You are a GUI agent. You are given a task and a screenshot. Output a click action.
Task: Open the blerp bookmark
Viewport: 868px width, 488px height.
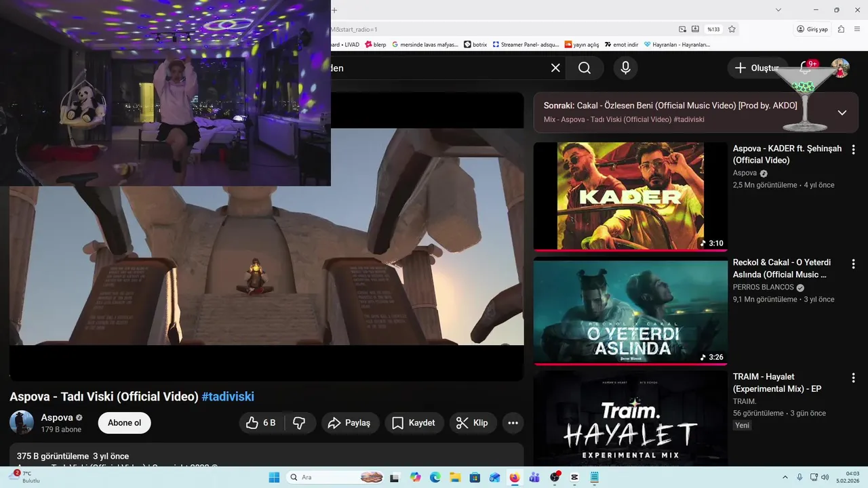tap(375, 45)
